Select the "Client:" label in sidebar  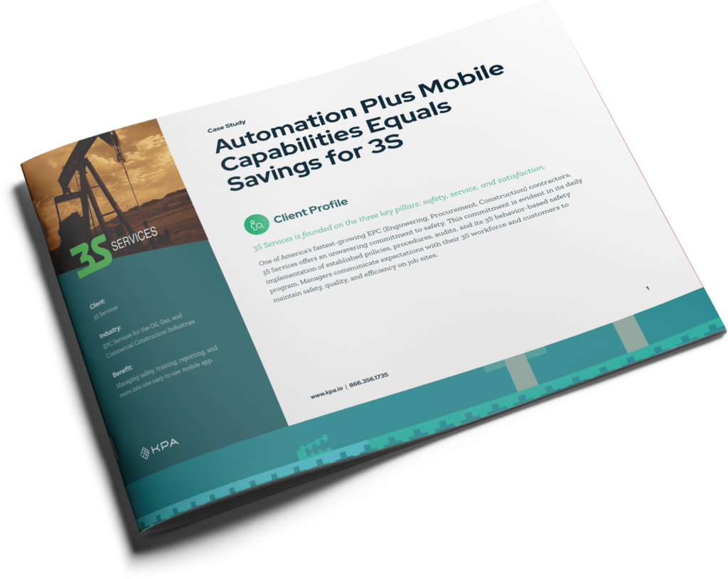(x=97, y=304)
